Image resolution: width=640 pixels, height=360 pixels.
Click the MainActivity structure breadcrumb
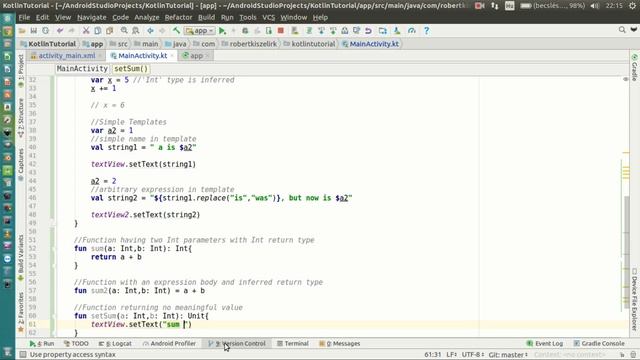82,69
